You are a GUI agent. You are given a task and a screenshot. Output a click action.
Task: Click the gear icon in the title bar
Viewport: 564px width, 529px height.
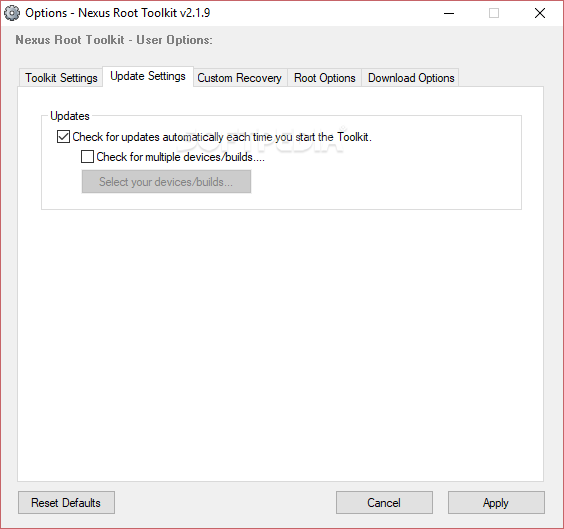click(x=12, y=13)
